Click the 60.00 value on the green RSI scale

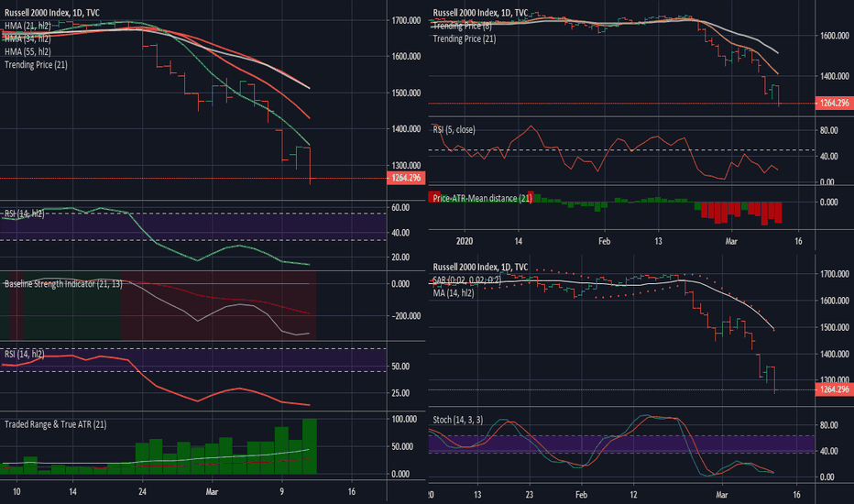[x=400, y=208]
